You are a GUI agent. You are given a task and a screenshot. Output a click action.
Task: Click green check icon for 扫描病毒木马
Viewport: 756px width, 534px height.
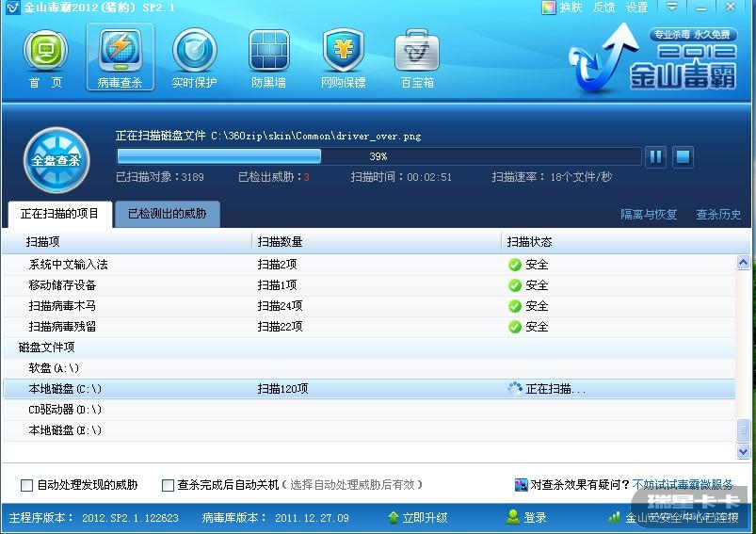click(515, 306)
